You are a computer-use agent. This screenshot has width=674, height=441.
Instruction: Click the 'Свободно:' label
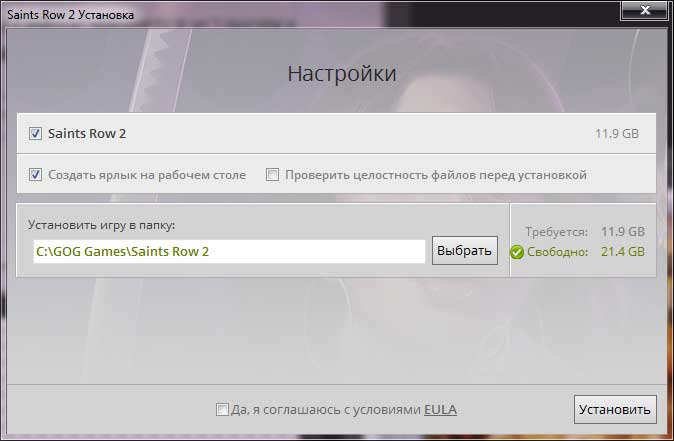pyautogui.click(x=557, y=252)
